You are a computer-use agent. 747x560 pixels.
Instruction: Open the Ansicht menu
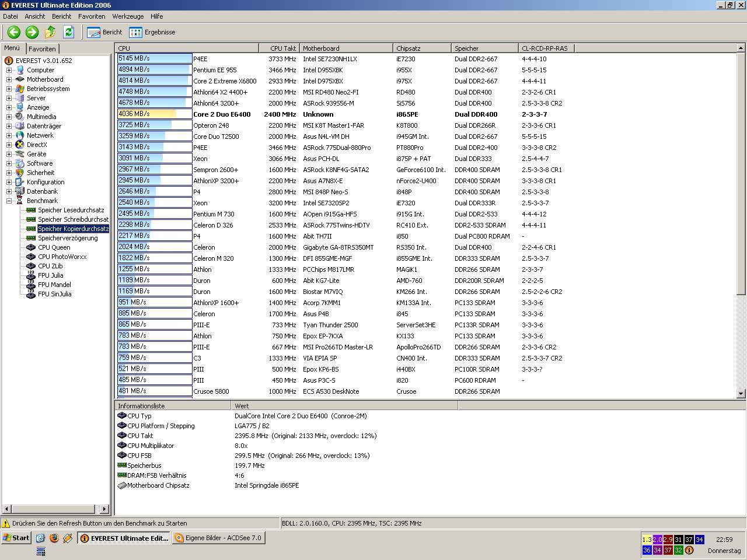click(35, 16)
